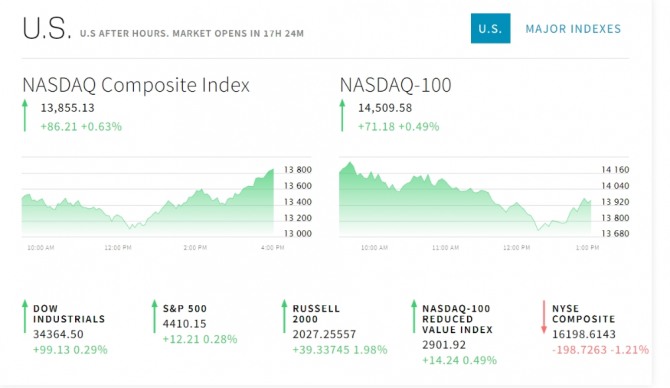Click the S&P 500 up arrow icon
Screen dimensions: 670x388
[154, 316]
